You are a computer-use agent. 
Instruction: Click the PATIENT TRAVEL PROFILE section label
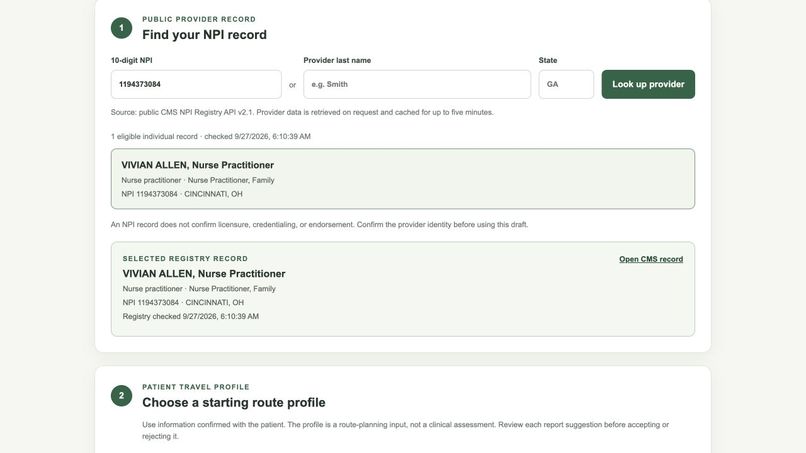click(196, 387)
